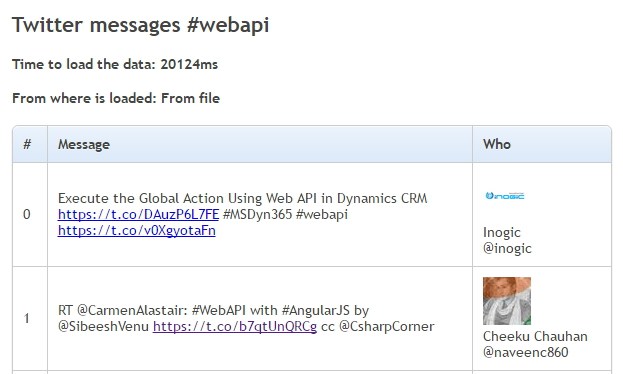Open the t.co/DAuzP6L7FE link
This screenshot has width=623, height=374.
tap(138, 215)
